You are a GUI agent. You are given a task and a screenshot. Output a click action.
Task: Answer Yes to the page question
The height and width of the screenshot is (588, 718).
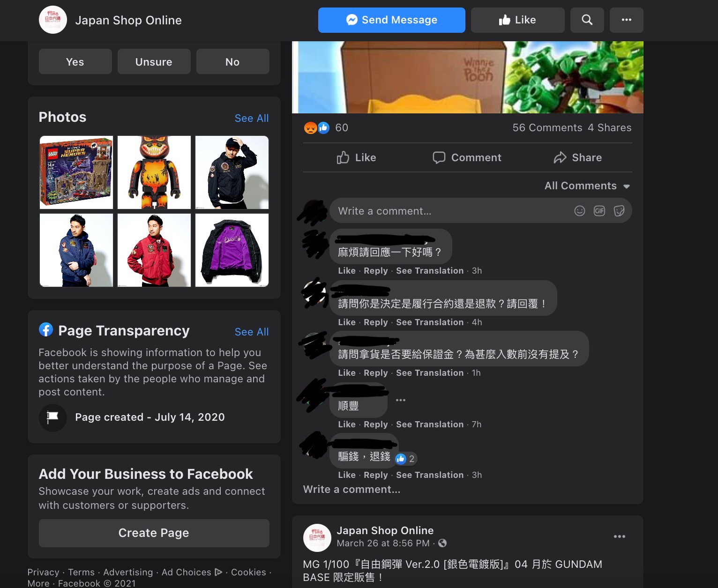pos(75,61)
